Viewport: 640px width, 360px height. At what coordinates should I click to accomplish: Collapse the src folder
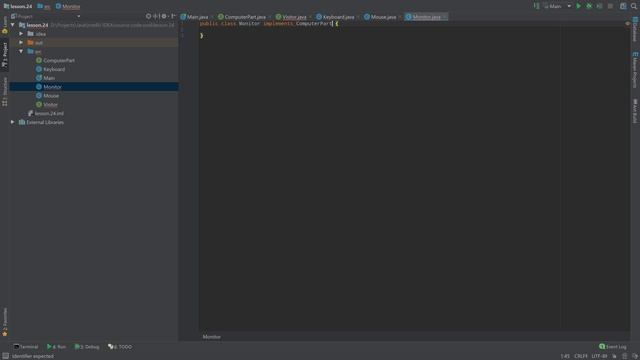pyautogui.click(x=21, y=51)
